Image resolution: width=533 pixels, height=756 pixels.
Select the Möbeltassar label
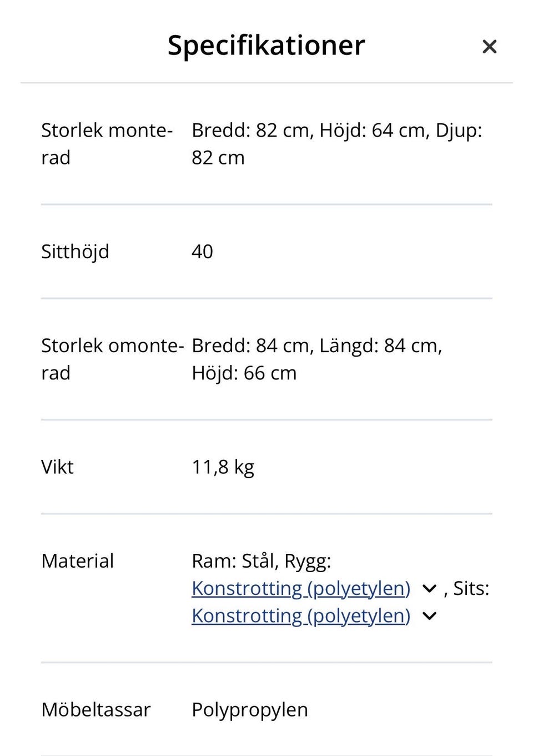(95, 710)
